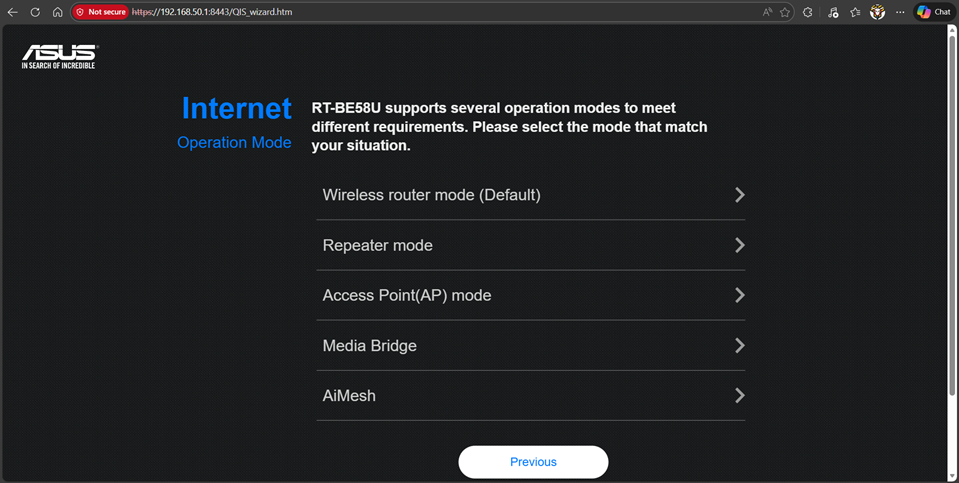Click the URL address bar field
The width and height of the screenshot is (959, 483).
coord(450,12)
